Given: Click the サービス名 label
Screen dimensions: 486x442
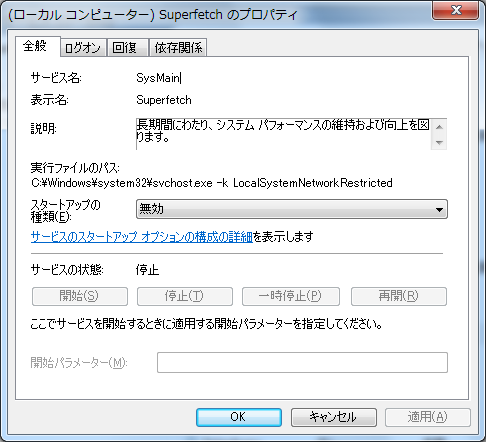Looking at the screenshot, I should click(56, 78).
